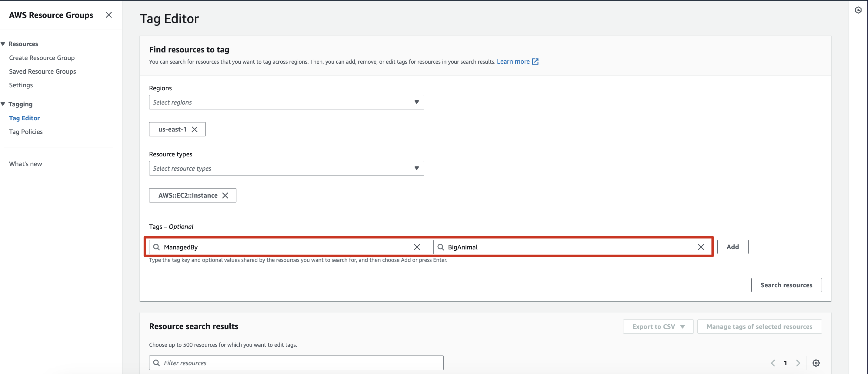The height and width of the screenshot is (374, 868).
Task: Open the Export to CSV dropdown
Action: point(658,326)
